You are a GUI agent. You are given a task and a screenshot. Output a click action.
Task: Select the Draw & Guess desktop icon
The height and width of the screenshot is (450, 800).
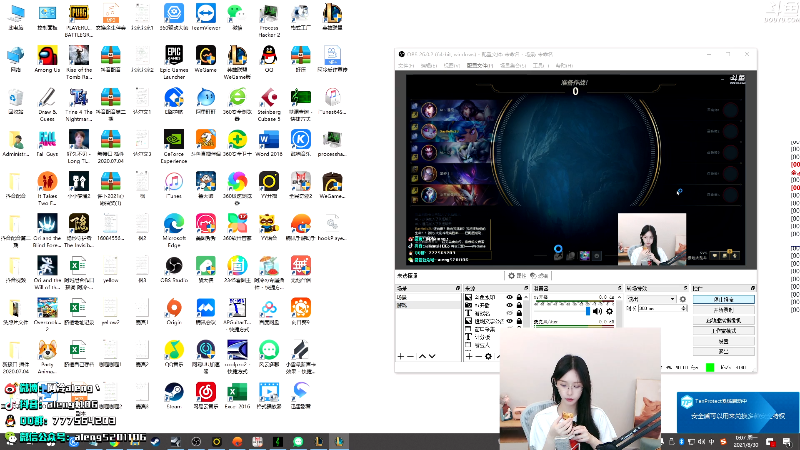pyautogui.click(x=47, y=104)
